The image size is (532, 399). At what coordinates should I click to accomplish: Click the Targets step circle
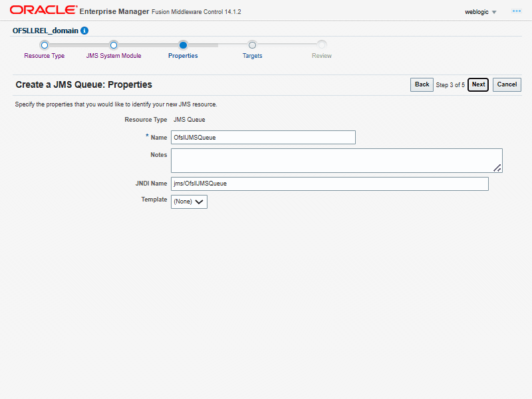(x=252, y=45)
